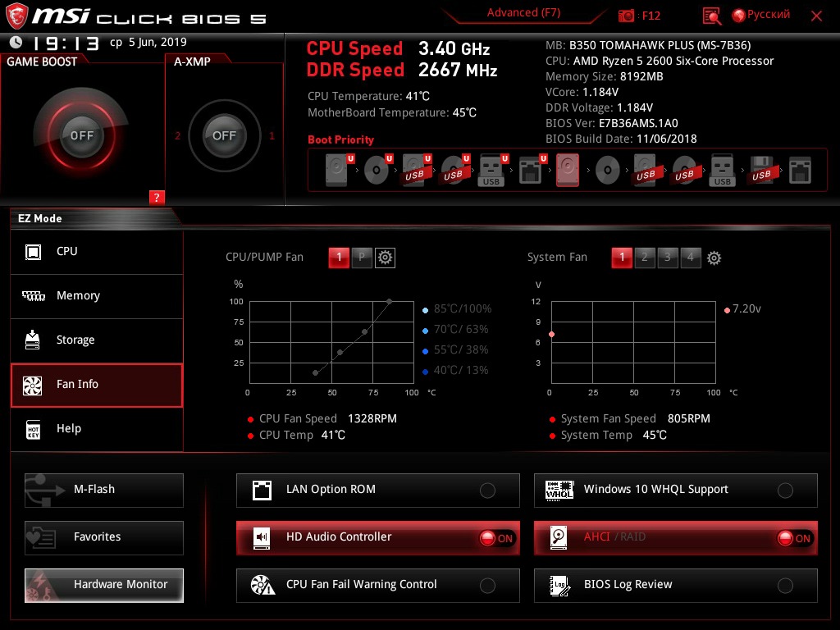Click the Memory module icon
This screenshot has height=630, width=840.
tap(33, 295)
